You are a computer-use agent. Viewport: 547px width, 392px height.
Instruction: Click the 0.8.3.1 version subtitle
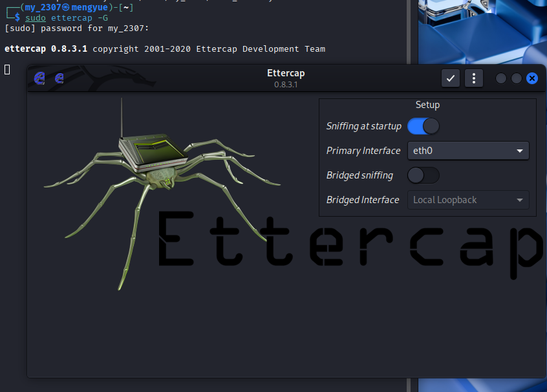tap(286, 85)
